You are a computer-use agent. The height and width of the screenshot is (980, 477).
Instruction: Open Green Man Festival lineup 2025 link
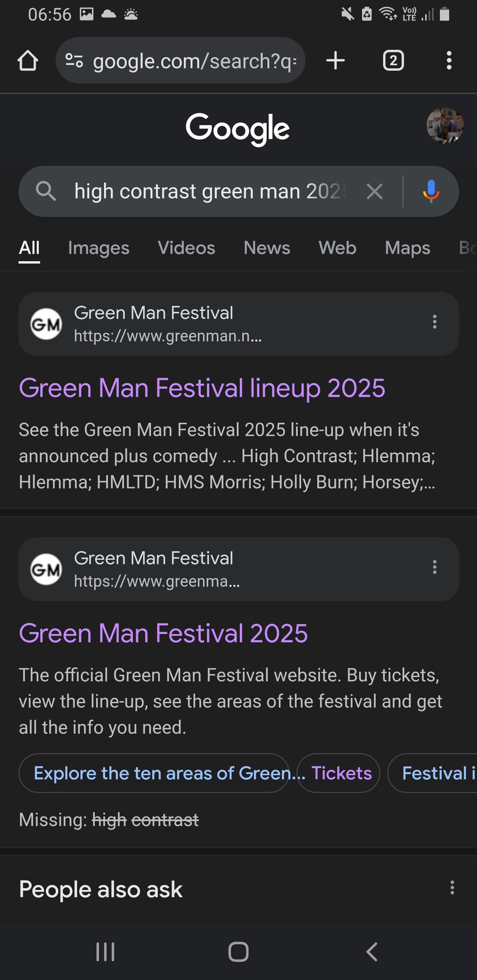(202, 388)
